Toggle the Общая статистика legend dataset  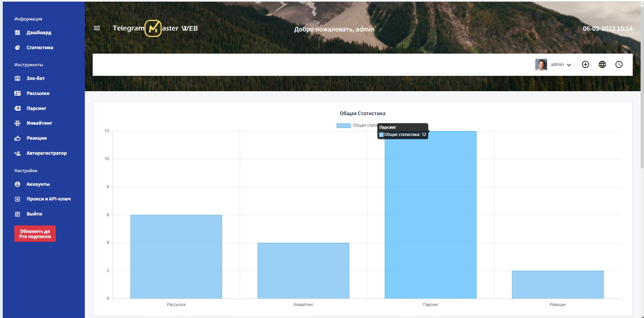(343, 125)
